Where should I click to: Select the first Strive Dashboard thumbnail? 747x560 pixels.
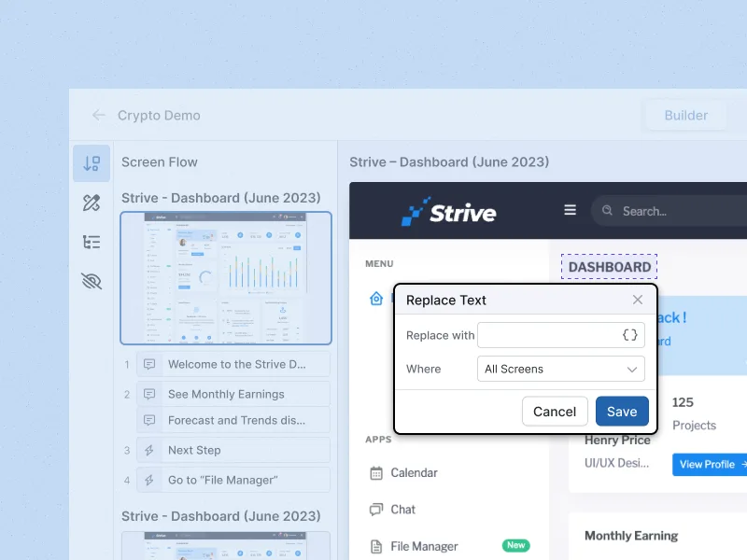point(226,278)
